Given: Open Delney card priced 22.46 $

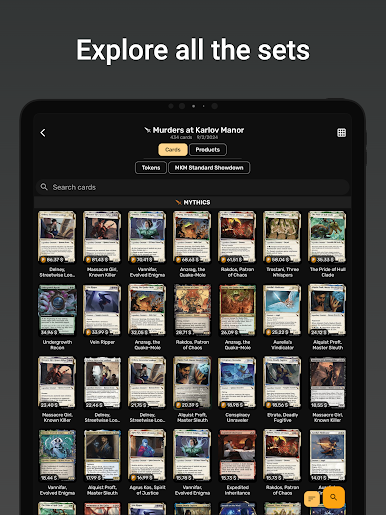Looking at the screenshot, I should pyautogui.click(x=102, y=382).
